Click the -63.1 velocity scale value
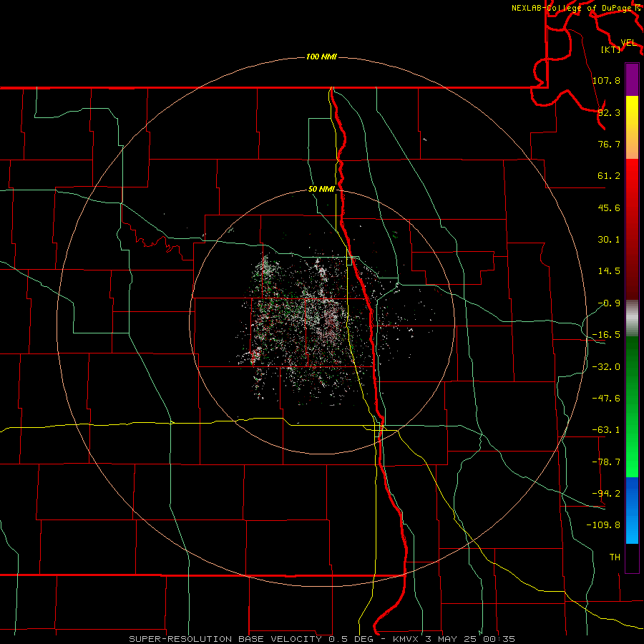The width and height of the screenshot is (644, 644). click(606, 430)
